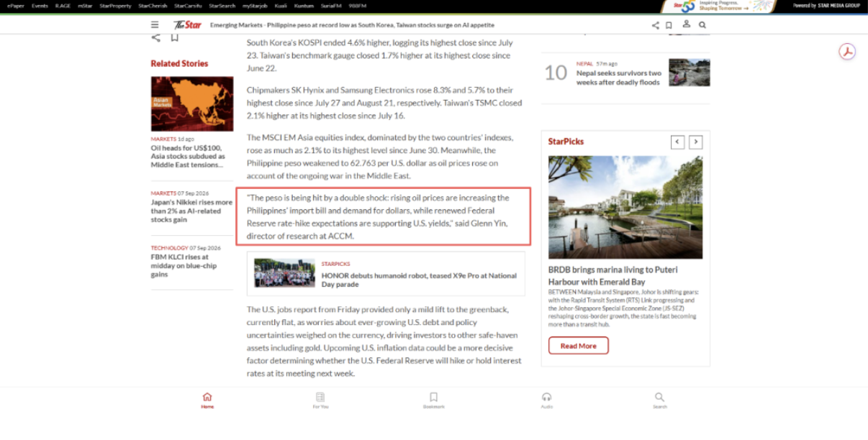The image size is (868, 440).
Task: Click Related Stories heading
Action: (179, 63)
